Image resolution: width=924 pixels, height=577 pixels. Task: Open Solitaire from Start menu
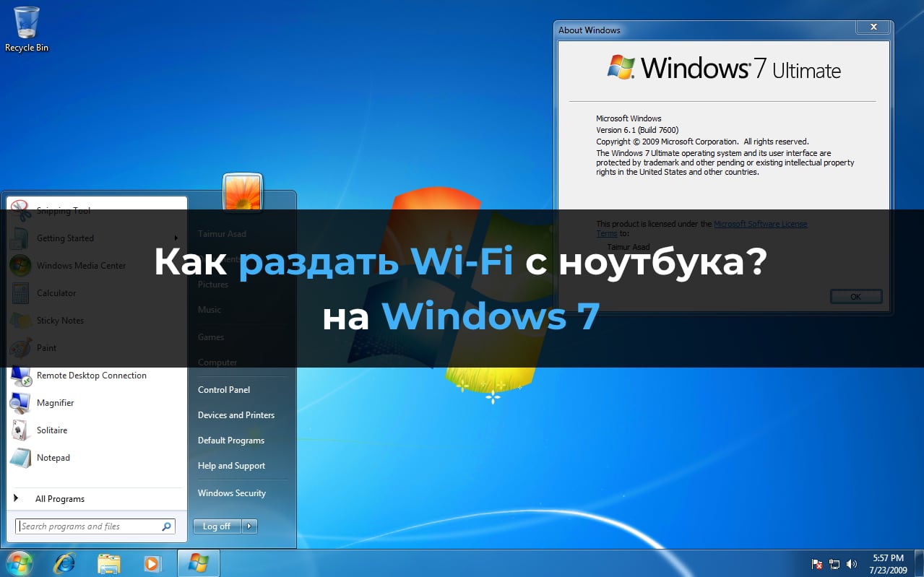(x=51, y=430)
